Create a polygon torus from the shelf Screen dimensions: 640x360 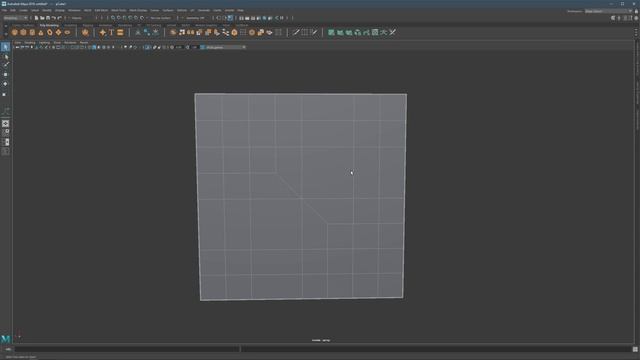pos(50,32)
